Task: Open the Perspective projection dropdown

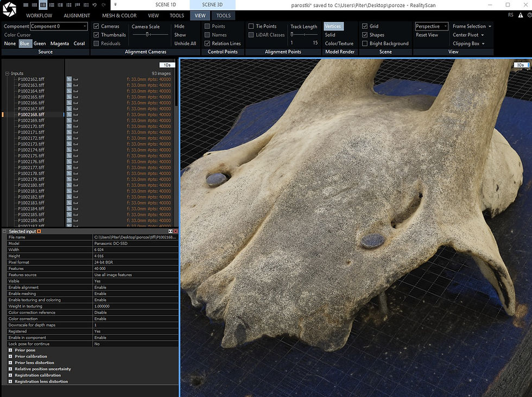Action: click(x=432, y=26)
